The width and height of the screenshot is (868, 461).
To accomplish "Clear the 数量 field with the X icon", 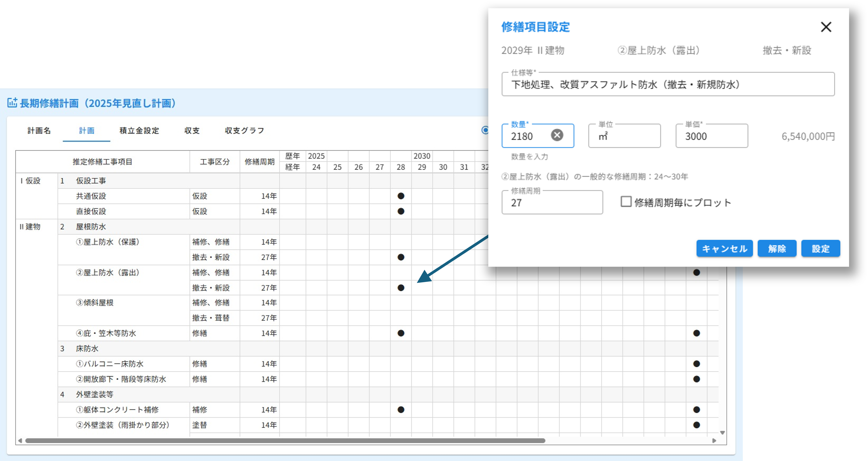I will coord(557,135).
